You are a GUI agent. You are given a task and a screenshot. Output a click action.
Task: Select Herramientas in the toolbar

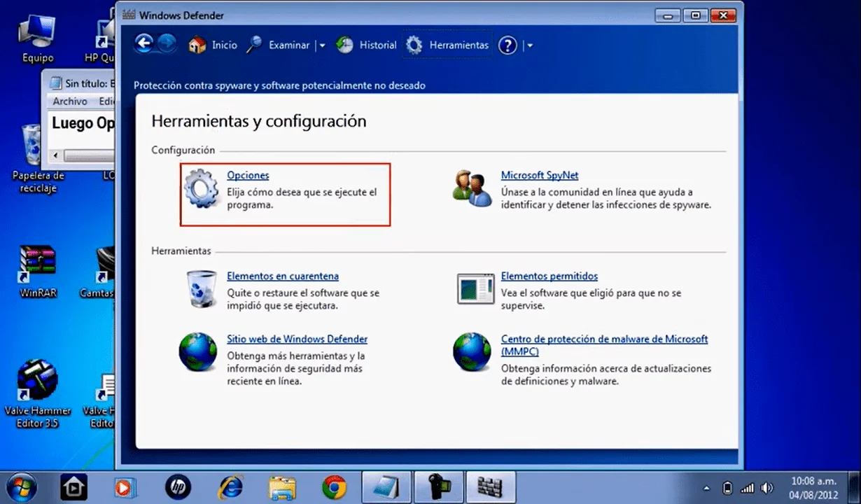pyautogui.click(x=448, y=45)
